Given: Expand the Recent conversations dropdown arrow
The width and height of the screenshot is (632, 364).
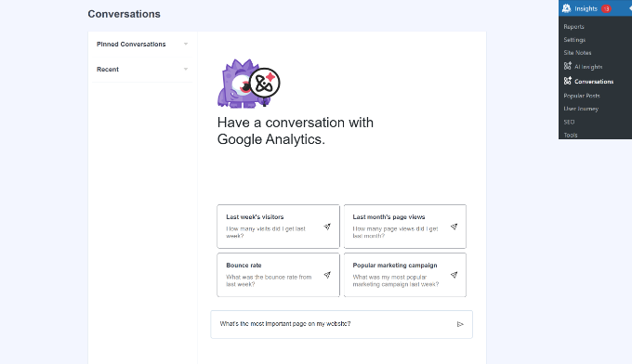Looking at the screenshot, I should click(186, 69).
